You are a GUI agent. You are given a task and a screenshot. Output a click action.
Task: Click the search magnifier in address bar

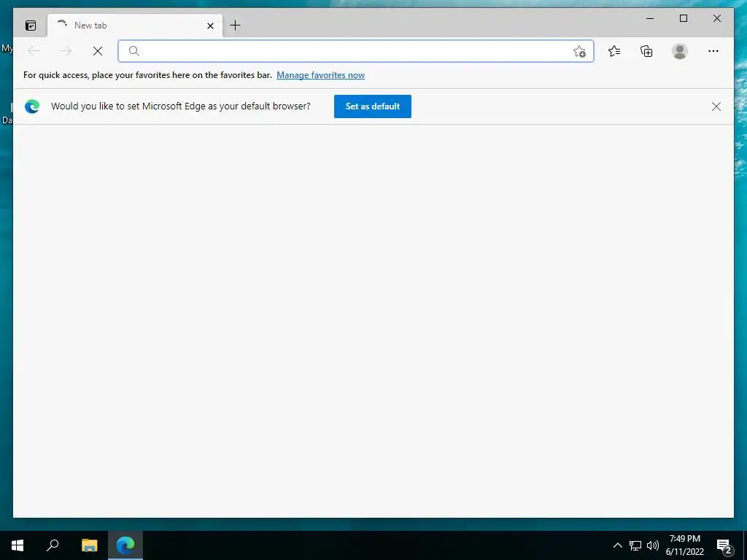point(134,51)
